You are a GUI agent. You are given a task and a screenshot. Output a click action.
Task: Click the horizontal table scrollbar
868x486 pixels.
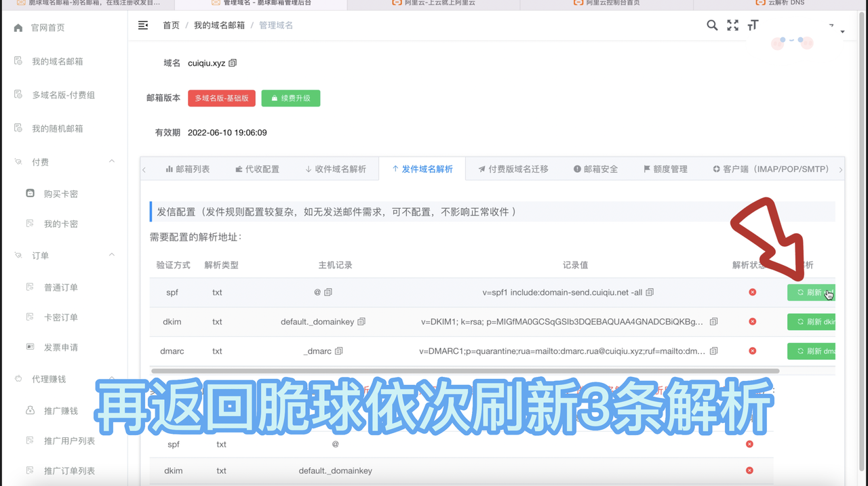[x=465, y=371]
